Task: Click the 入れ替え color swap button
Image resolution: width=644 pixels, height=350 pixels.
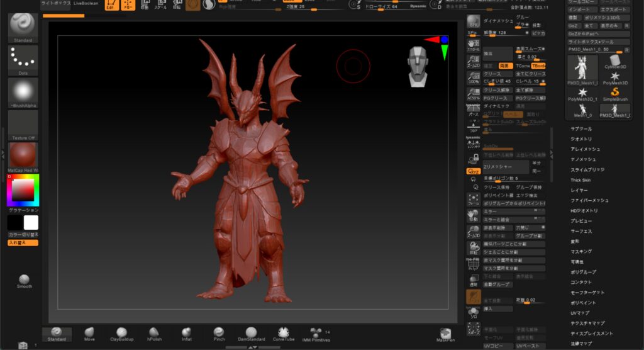Action: point(23,242)
